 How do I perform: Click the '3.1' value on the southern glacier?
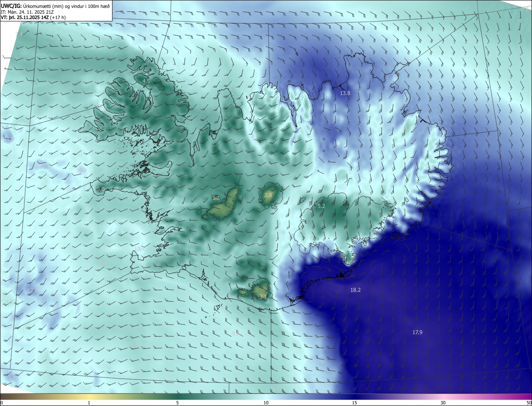(x=263, y=296)
